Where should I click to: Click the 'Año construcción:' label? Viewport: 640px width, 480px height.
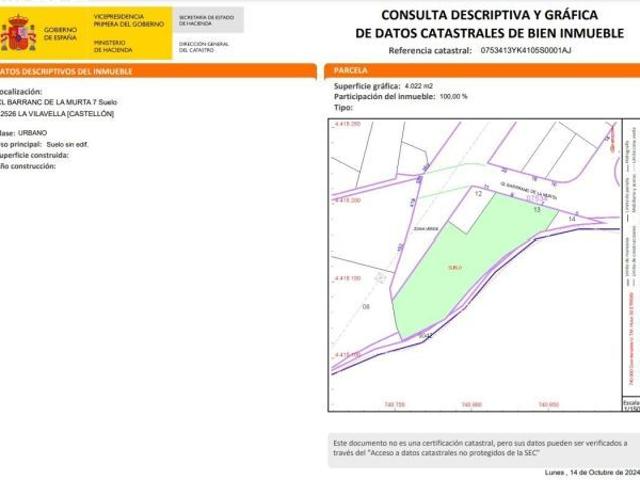[x=28, y=166]
